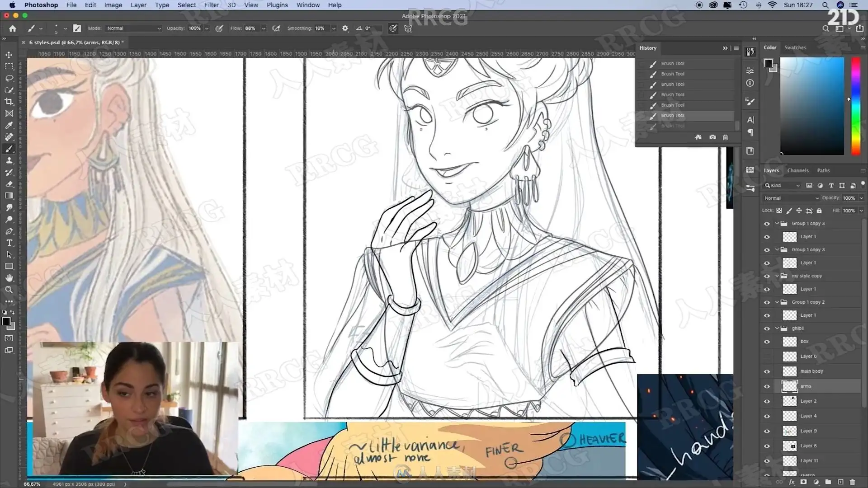The height and width of the screenshot is (488, 868).
Task: Select the Zoom tool
Action: (9, 290)
